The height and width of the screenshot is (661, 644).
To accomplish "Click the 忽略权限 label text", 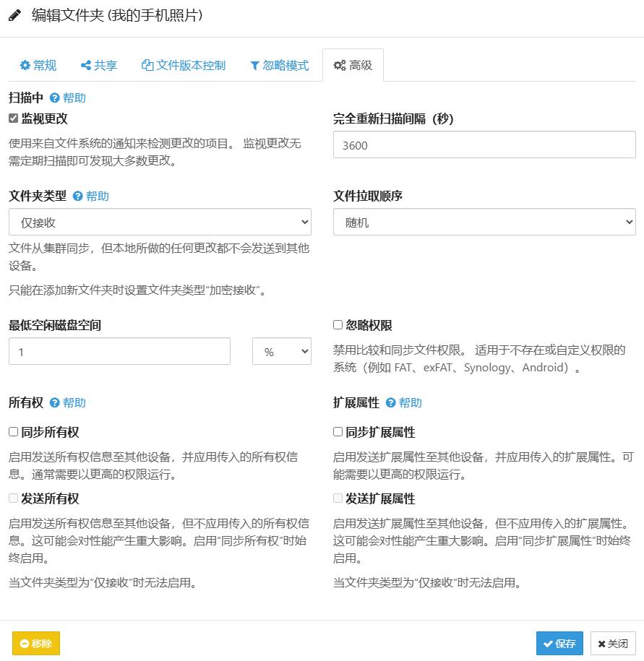I will [x=369, y=325].
